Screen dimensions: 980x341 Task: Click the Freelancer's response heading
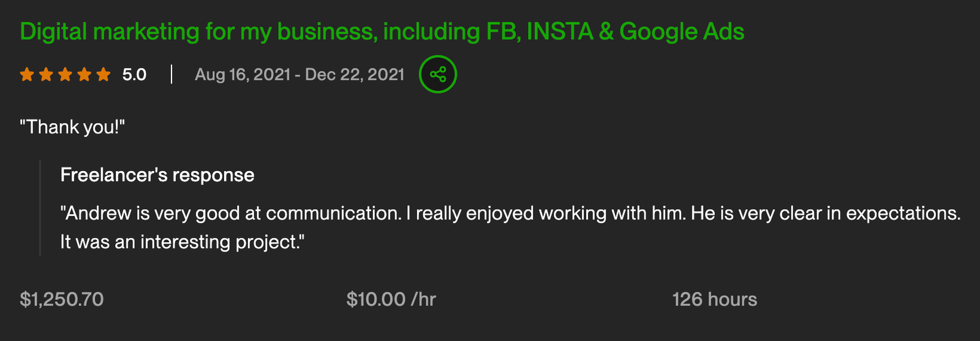click(x=157, y=175)
